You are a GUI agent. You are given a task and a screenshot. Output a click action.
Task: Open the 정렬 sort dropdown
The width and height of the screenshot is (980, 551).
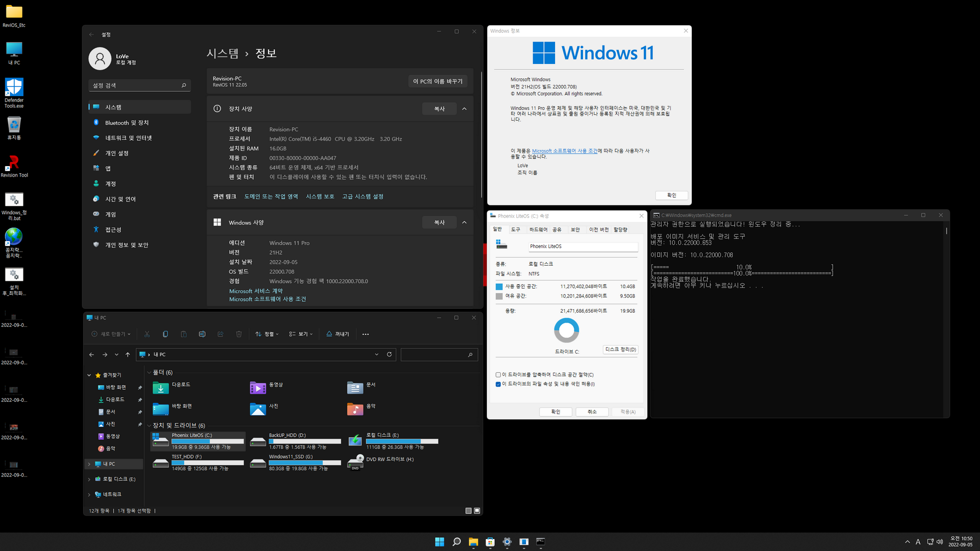coord(267,334)
